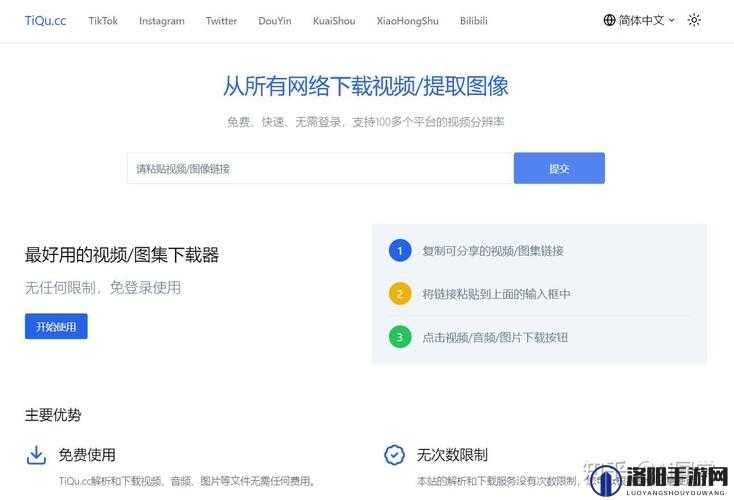
Task: Click the heading 从所有网络下载视频/提取图像
Action: tap(366, 86)
